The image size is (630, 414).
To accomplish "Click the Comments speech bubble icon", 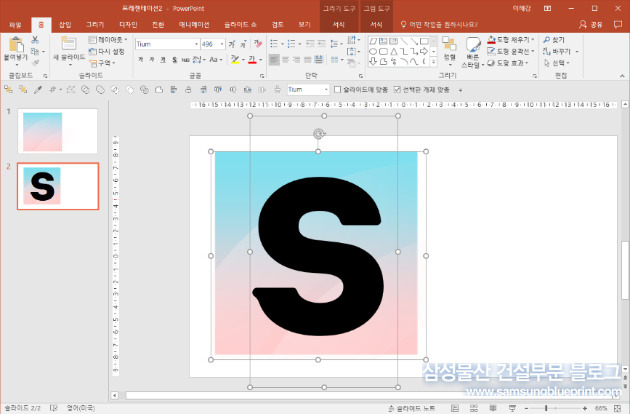I will pos(618,25).
